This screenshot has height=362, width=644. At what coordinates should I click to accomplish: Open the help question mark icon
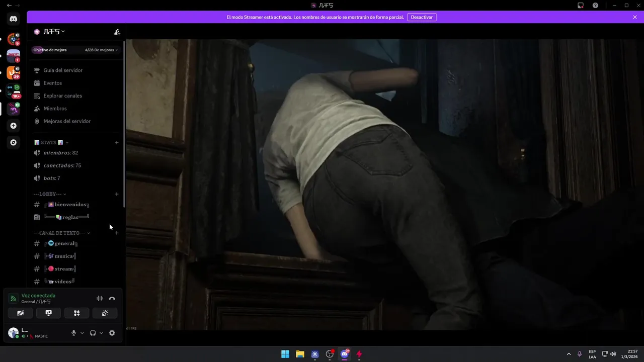(x=595, y=5)
